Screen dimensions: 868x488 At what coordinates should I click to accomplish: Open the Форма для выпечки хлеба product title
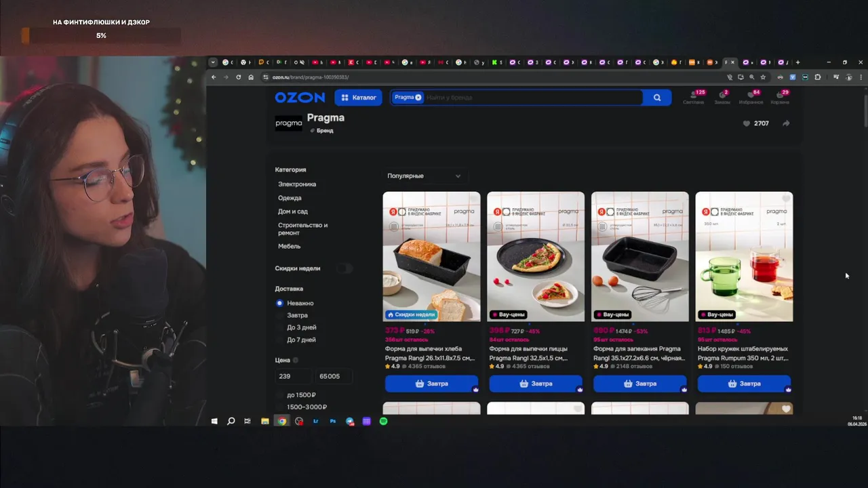[430, 353]
